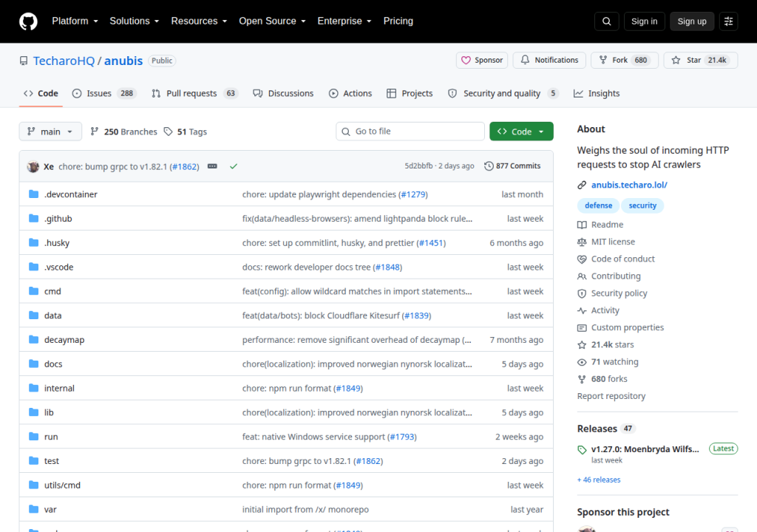The image size is (757, 532).
Task: Open the green Code dropdown button
Action: tap(521, 132)
